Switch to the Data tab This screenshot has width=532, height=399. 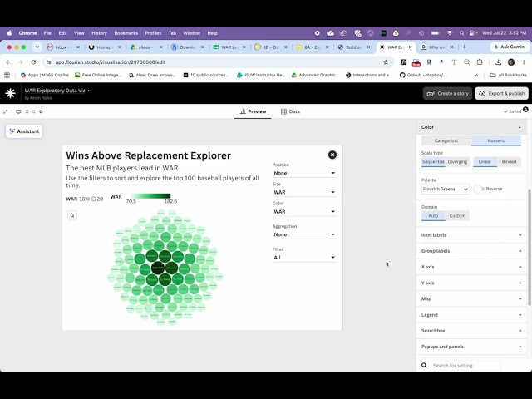click(x=290, y=111)
